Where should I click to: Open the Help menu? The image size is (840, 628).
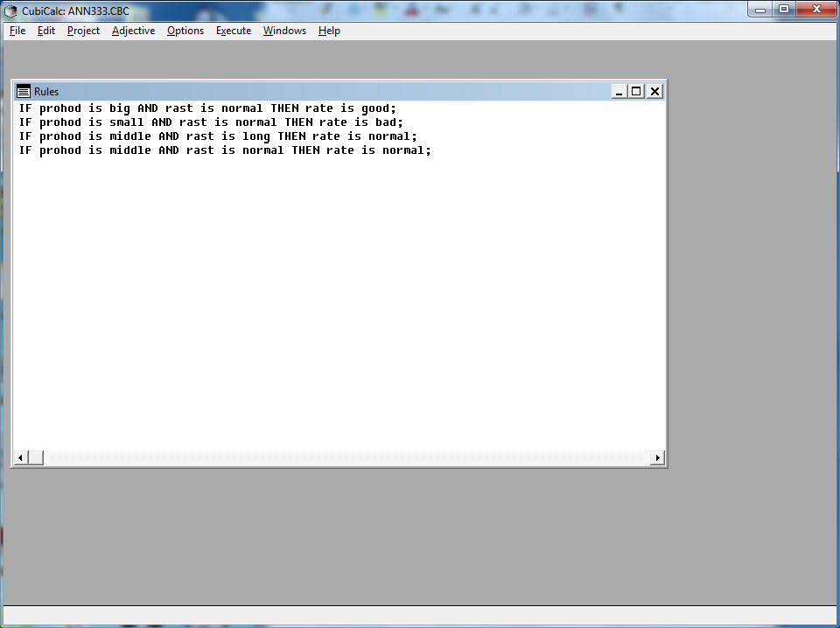(x=329, y=31)
